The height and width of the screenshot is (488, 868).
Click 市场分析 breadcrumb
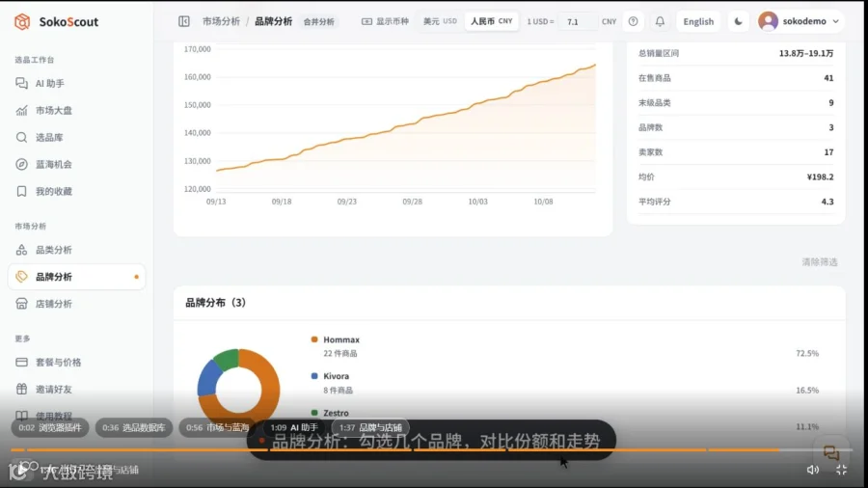click(x=221, y=21)
